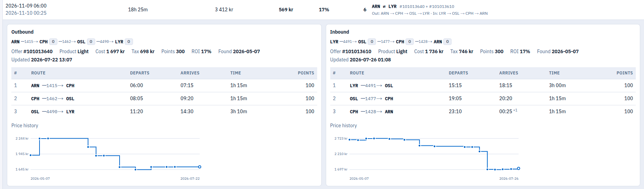Click the OSL stop badge in Inbound route

[372, 42]
